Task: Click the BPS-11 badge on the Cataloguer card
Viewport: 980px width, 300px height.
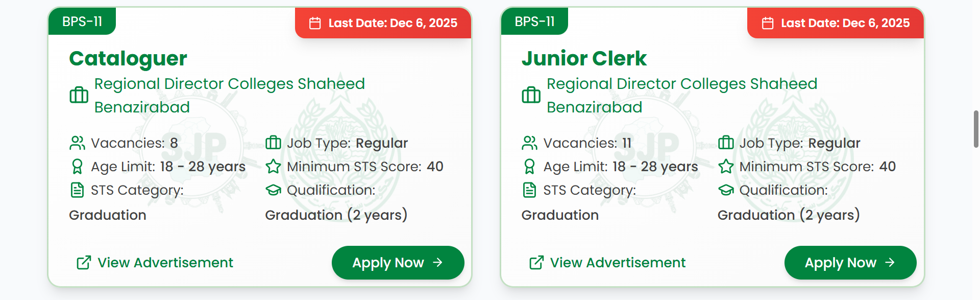Action: [82, 21]
